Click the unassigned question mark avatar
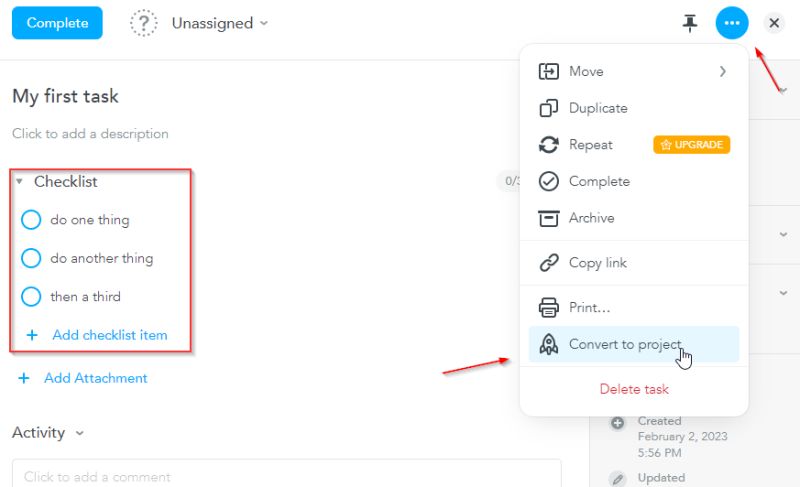Image resolution: width=800 pixels, height=487 pixels. 143,23
